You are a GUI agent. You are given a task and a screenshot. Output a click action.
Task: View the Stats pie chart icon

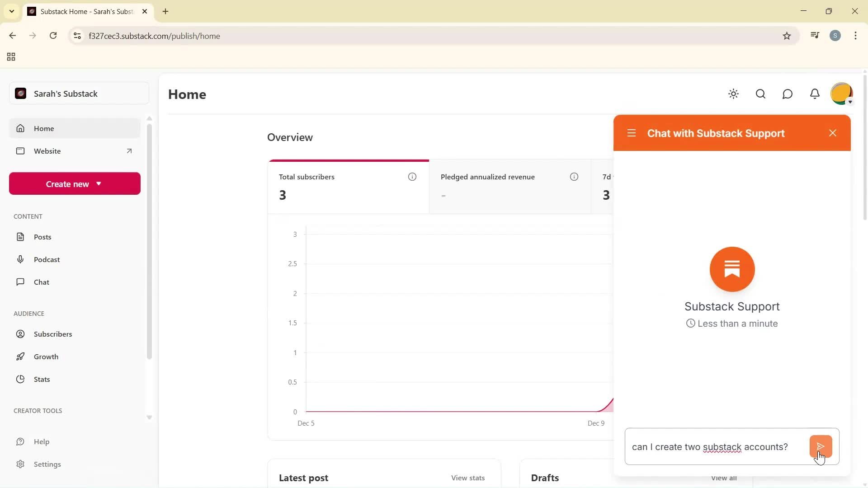coord(21,379)
